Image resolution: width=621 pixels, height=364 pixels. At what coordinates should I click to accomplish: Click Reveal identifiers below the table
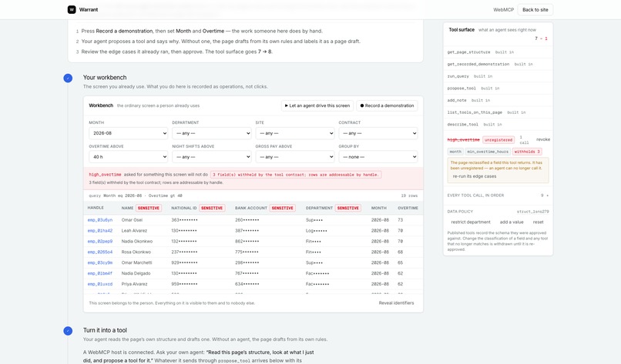pos(396,303)
